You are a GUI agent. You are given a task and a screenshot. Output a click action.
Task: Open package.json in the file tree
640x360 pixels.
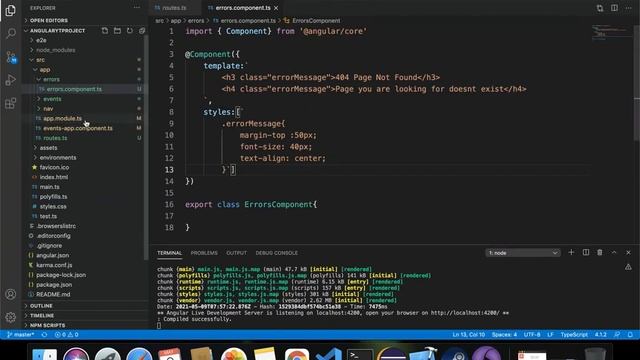(54, 285)
